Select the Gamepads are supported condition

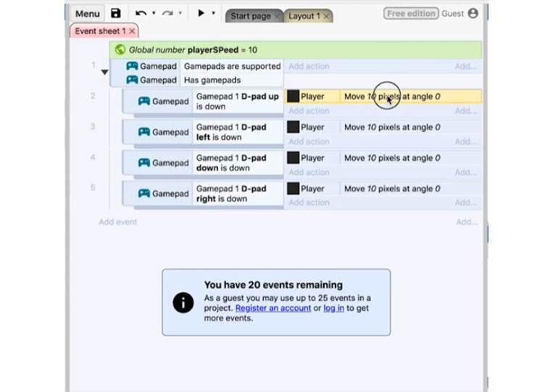pyautogui.click(x=232, y=66)
